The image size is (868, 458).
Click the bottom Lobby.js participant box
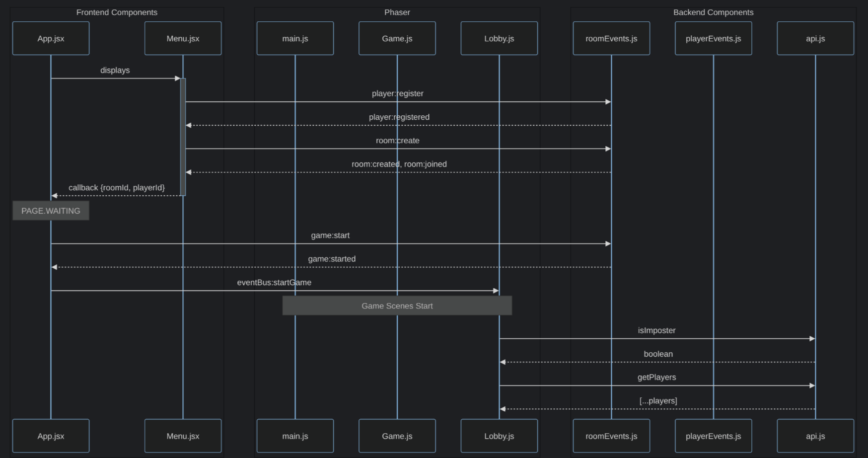499,436
